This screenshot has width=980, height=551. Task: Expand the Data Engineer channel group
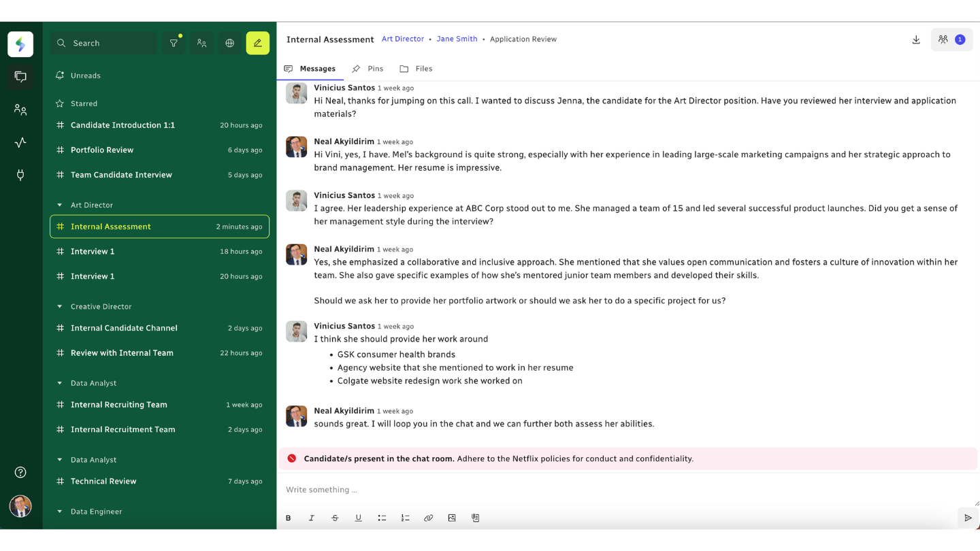click(x=60, y=512)
